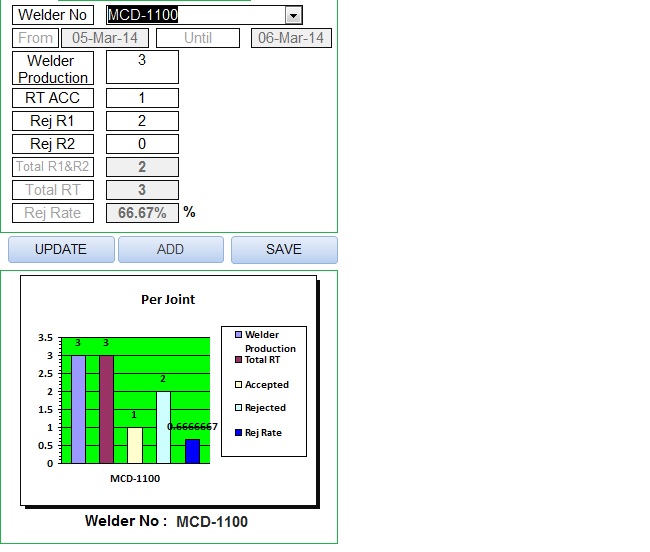Open the Welder No dropdown arrow
The height and width of the screenshot is (552, 650).
293,16
